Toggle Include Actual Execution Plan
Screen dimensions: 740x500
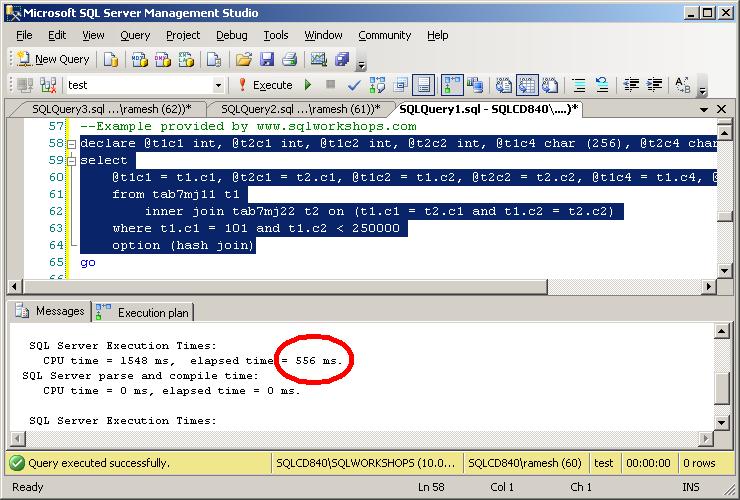pos(452,85)
